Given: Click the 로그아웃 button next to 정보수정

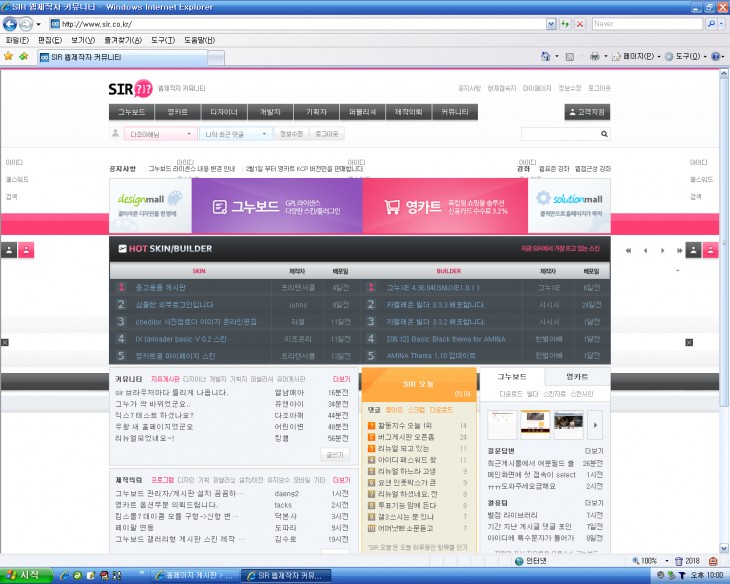Looking at the screenshot, I should coord(327,133).
